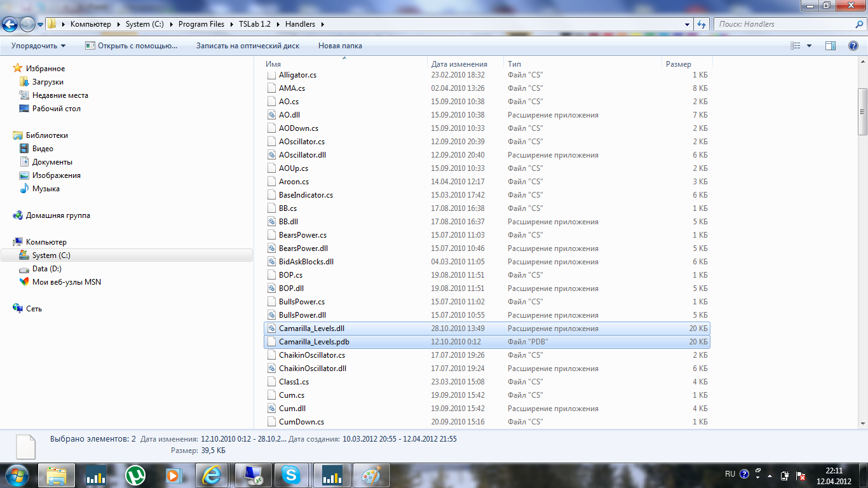Navigate to Program Files in the breadcrumb
868x488 pixels.
click(201, 24)
